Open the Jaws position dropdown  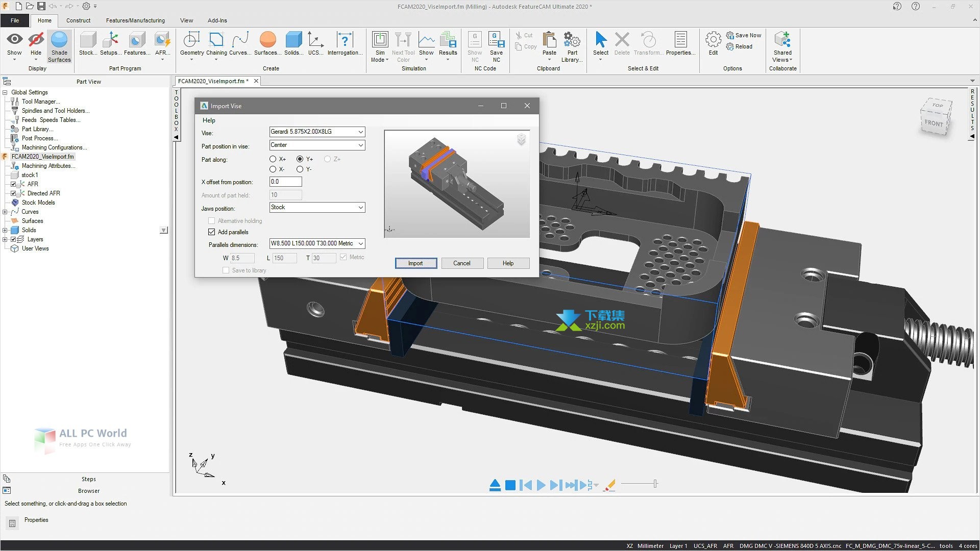pos(317,208)
